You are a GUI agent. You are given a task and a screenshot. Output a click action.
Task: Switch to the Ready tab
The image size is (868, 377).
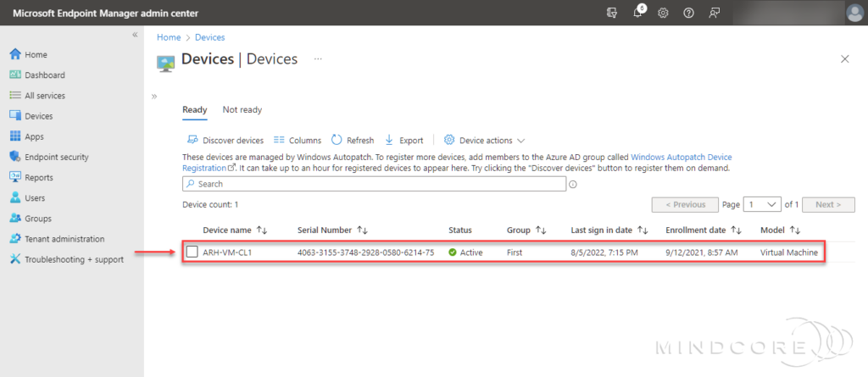(195, 109)
